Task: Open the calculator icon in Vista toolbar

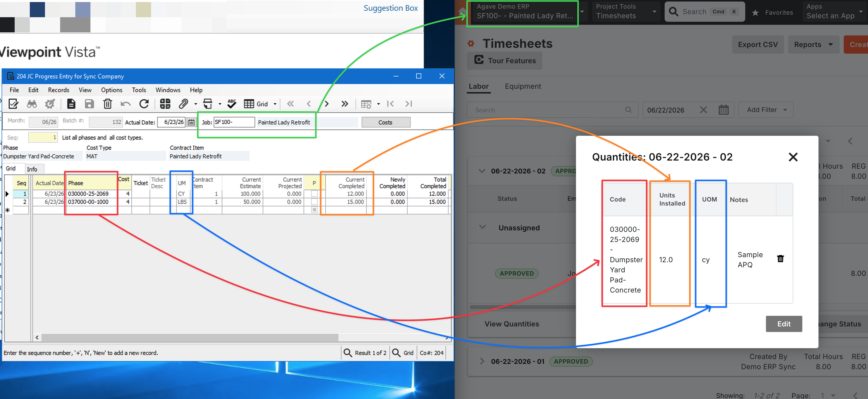Action: 165,104
